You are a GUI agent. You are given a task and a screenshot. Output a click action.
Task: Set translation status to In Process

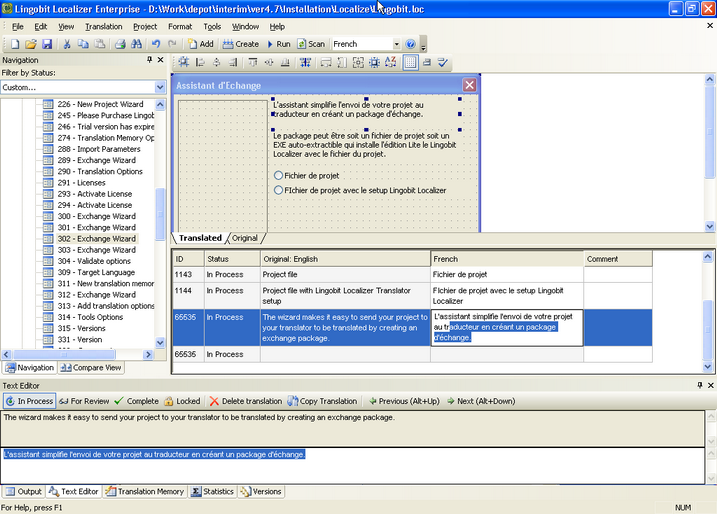pyautogui.click(x=28, y=401)
